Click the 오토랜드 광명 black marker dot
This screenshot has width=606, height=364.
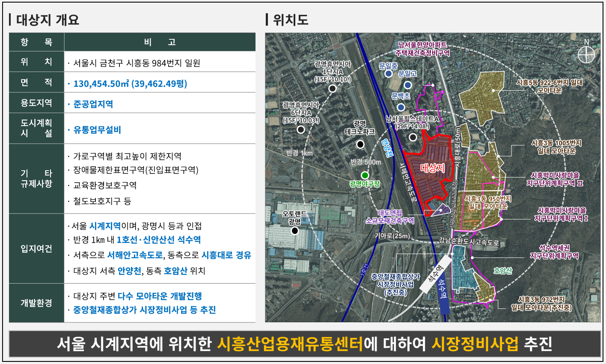pos(294,231)
